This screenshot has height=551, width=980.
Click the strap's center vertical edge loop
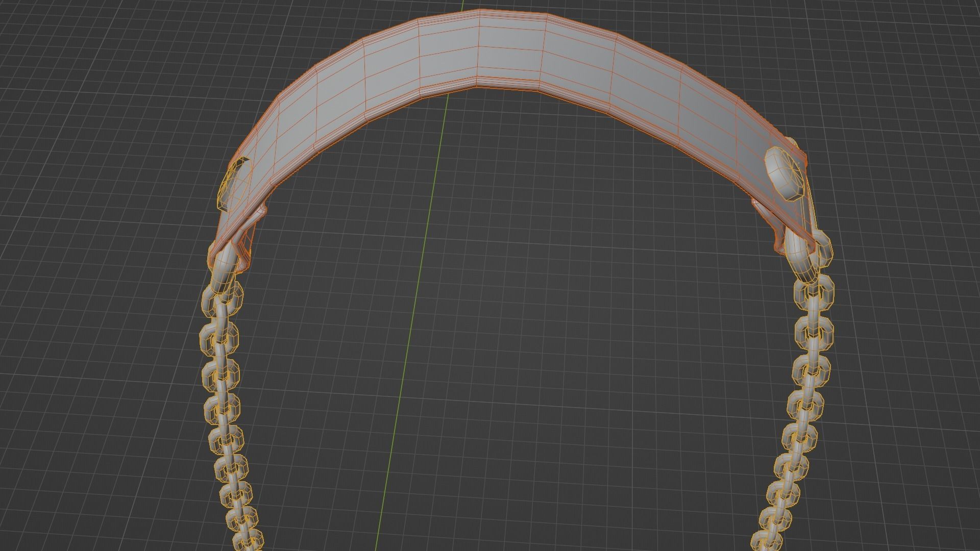pos(478,51)
